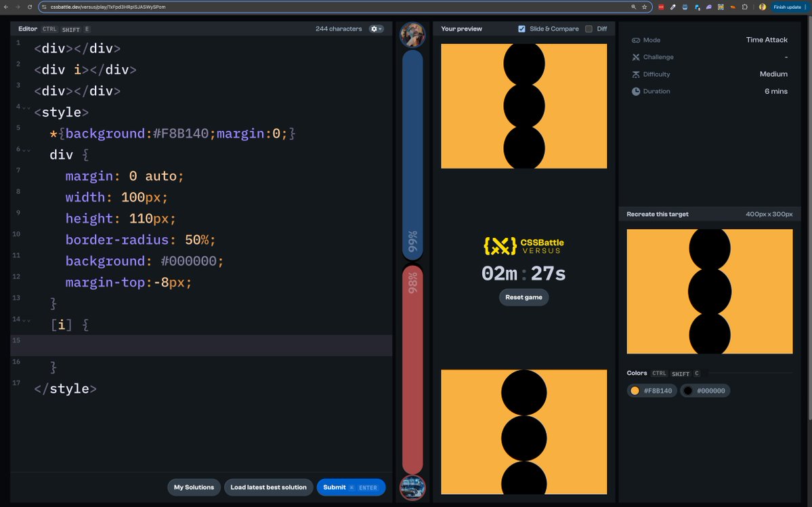The image size is (812, 507).
Task: Click the Duration clock icon
Action: (x=636, y=91)
